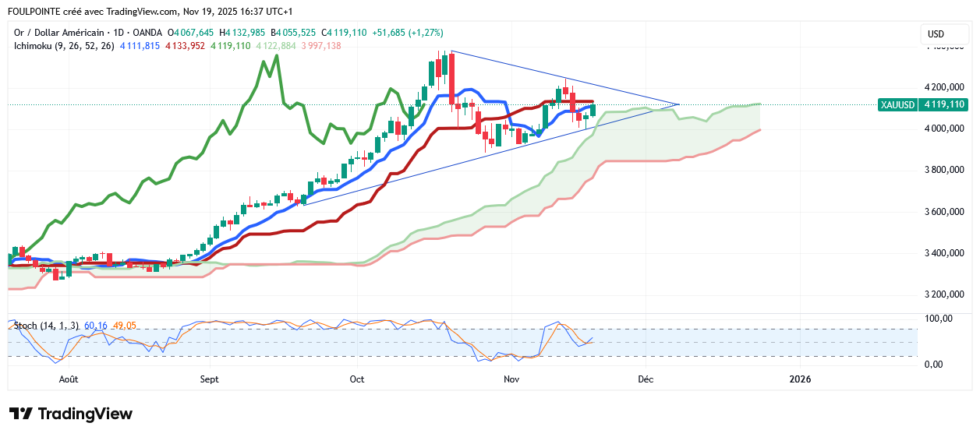Click the Déc label on time axis
Image resolution: width=980 pixels, height=437 pixels.
point(645,379)
